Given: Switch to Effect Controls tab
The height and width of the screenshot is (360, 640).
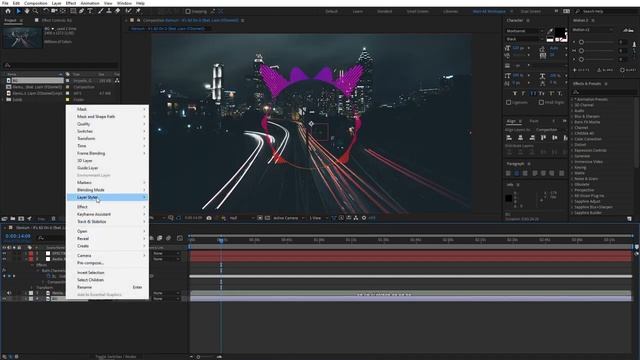Looking at the screenshot, I should click(57, 20).
